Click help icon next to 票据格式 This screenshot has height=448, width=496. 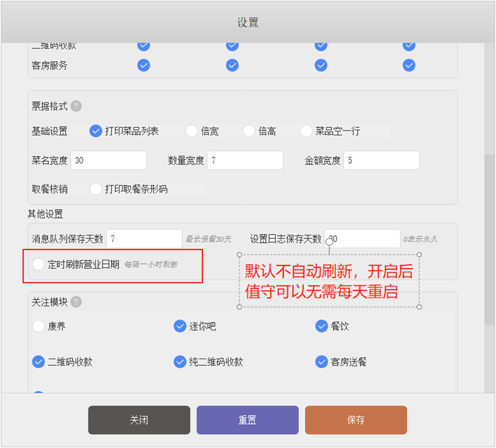pos(76,106)
